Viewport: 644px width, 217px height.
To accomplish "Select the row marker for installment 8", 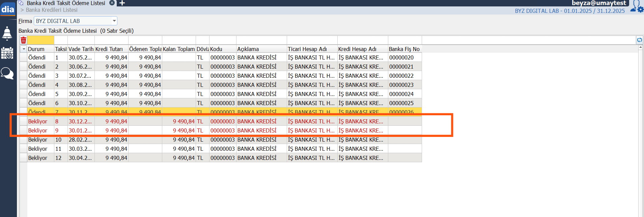I will (23, 121).
